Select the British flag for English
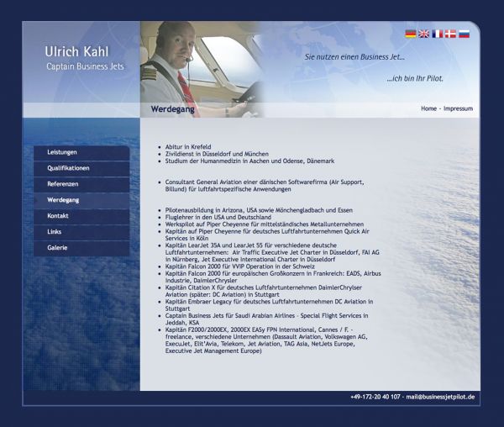 424,34
